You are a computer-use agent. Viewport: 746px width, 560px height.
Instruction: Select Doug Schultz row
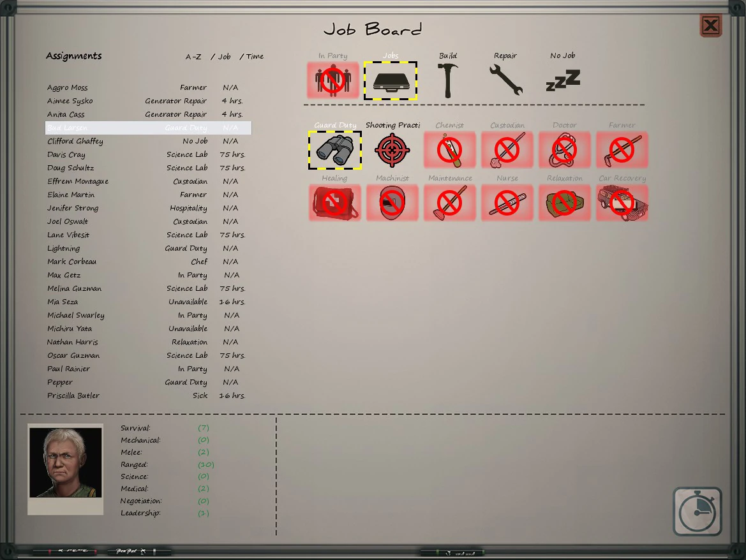[x=148, y=168]
